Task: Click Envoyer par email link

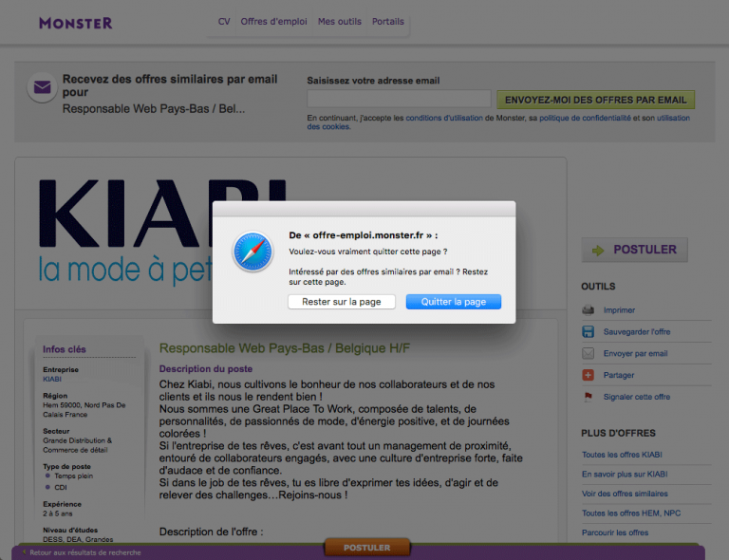Action: [x=636, y=353]
